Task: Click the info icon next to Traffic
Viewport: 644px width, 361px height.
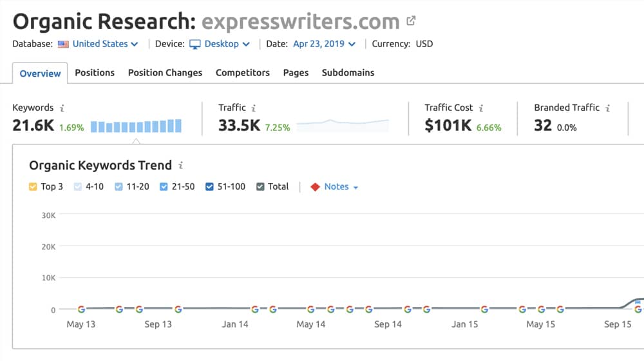Action: (x=254, y=108)
